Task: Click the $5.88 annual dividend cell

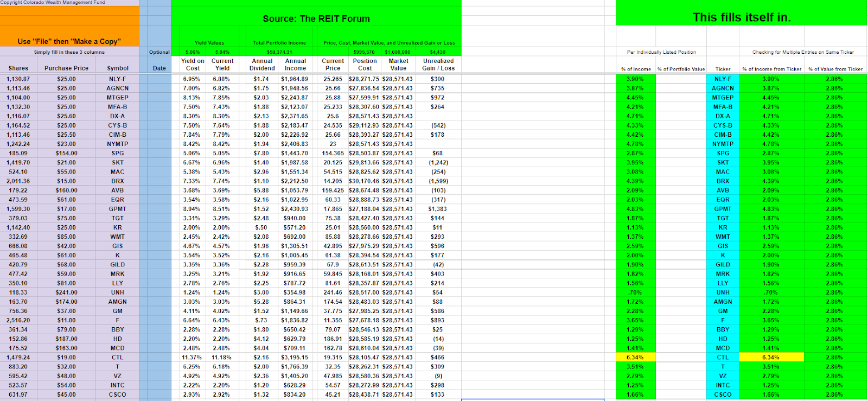Action: (x=261, y=190)
